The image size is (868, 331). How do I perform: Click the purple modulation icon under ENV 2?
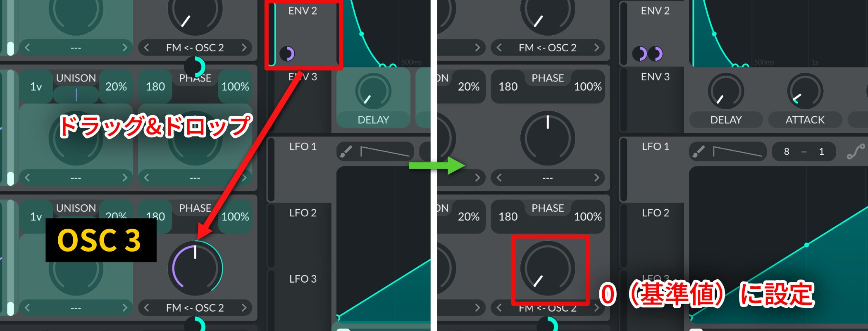click(x=287, y=54)
